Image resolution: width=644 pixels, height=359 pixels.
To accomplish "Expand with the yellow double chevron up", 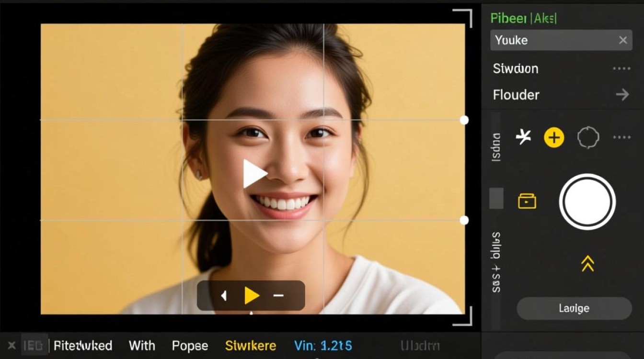I will [x=587, y=263].
